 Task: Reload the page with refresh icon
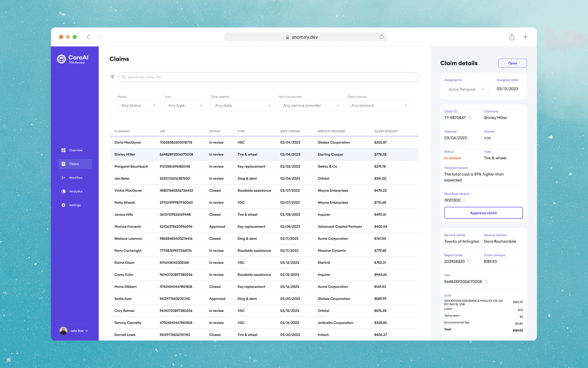381,37
